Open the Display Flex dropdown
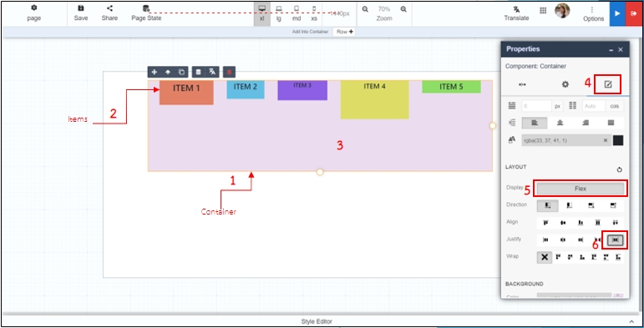 coord(581,189)
